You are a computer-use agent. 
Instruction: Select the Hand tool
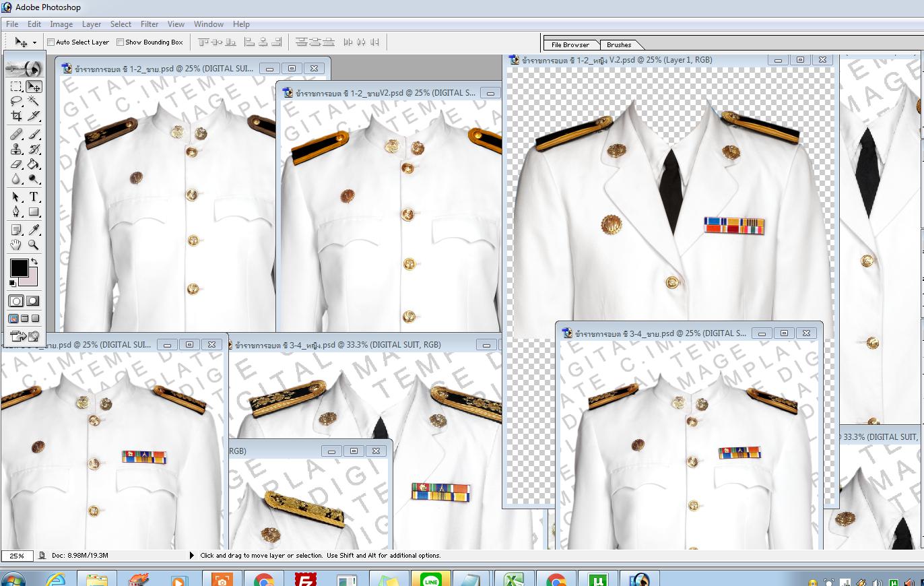click(x=16, y=245)
